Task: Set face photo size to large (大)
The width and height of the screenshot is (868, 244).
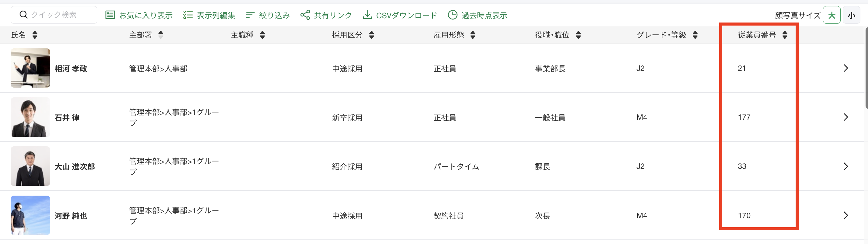Action: pyautogui.click(x=831, y=15)
